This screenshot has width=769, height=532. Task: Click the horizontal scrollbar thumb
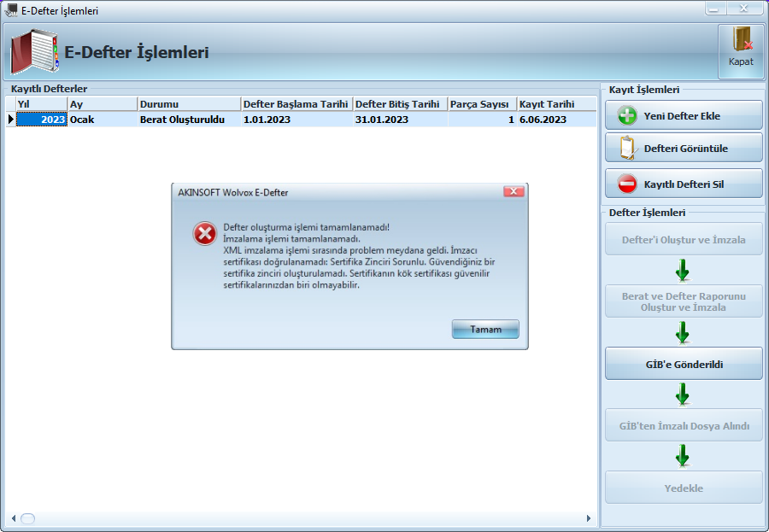pos(28,518)
